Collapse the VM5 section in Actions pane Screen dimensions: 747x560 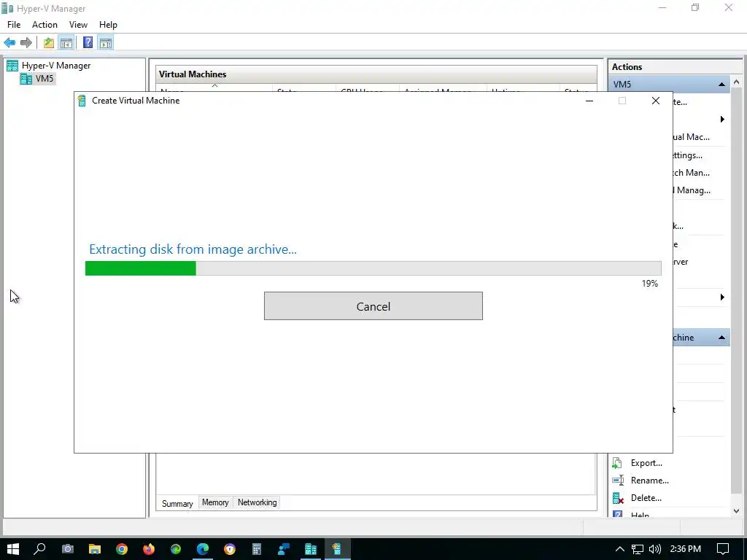click(x=721, y=85)
